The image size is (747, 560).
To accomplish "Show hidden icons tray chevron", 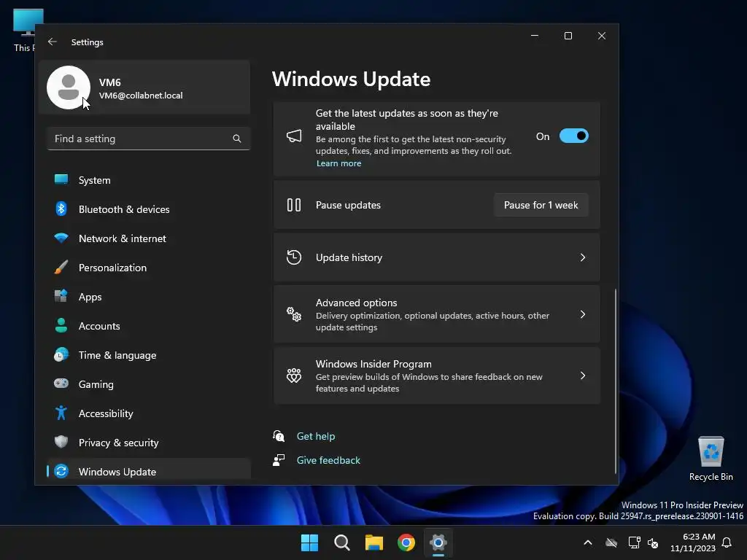I will 588,542.
